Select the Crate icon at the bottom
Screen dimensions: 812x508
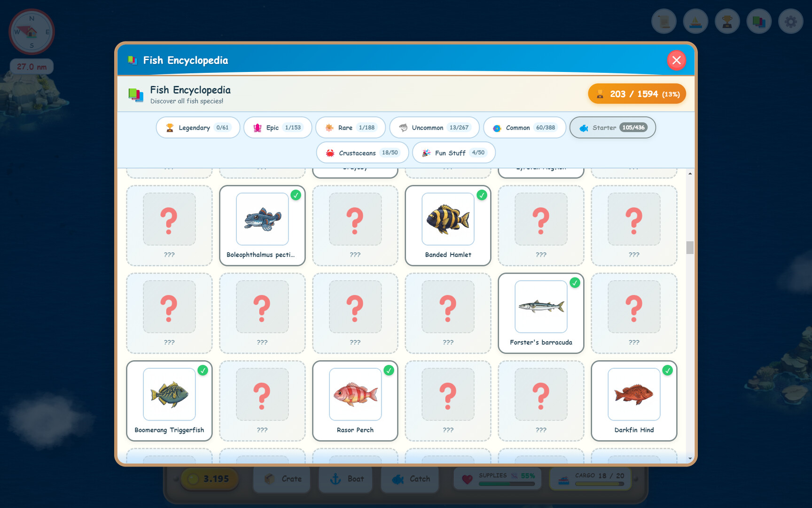[x=281, y=479]
